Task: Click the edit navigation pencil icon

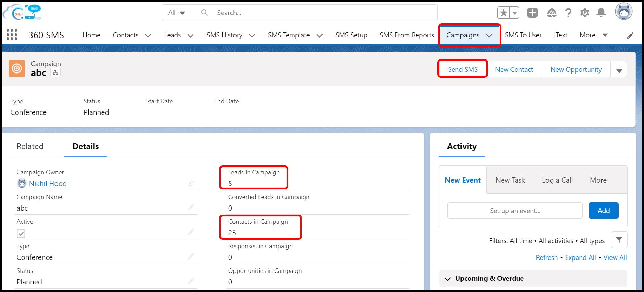Action: [630, 36]
